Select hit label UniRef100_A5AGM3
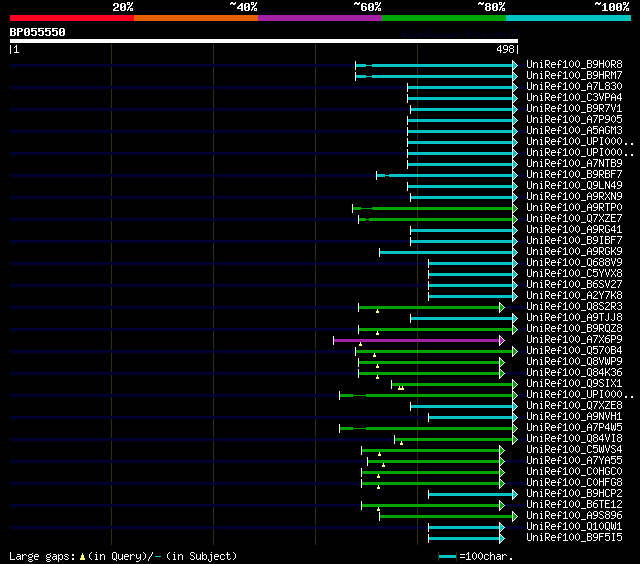Screen dimensions: 640x564 [x=574, y=131]
